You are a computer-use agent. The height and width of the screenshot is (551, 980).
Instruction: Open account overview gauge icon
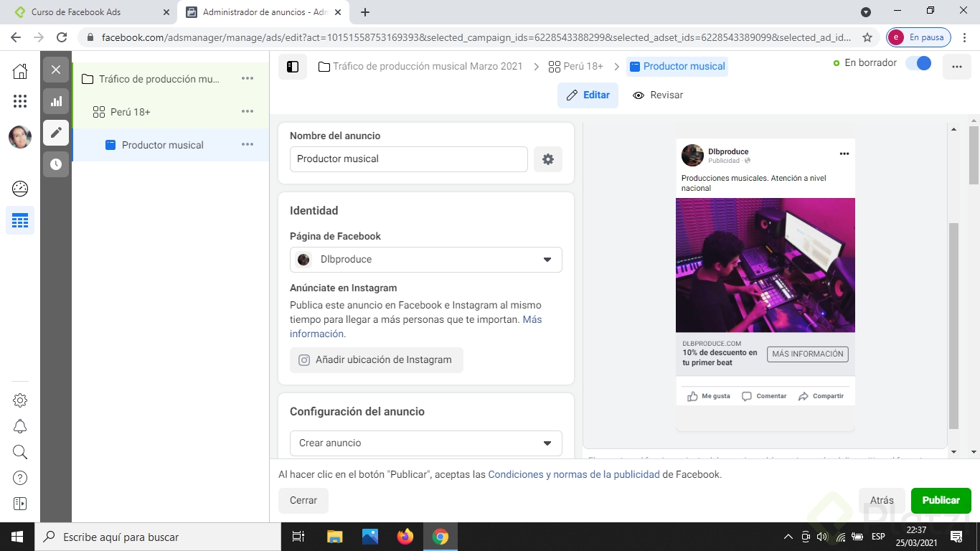(20, 189)
